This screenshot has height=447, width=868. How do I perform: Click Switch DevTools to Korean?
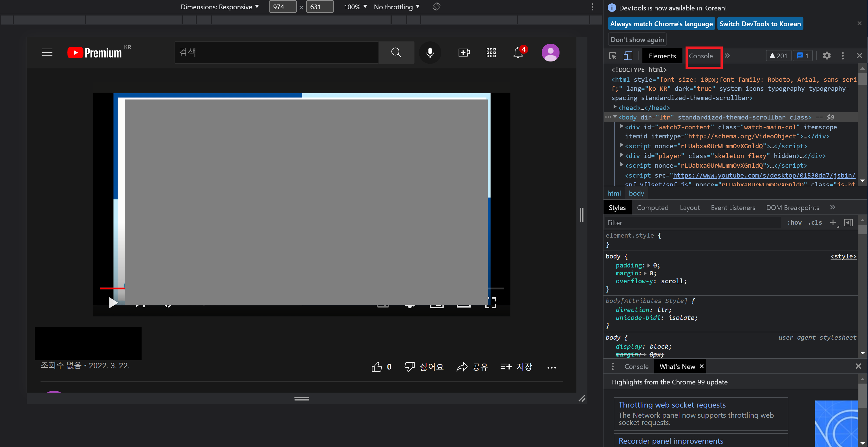760,24
